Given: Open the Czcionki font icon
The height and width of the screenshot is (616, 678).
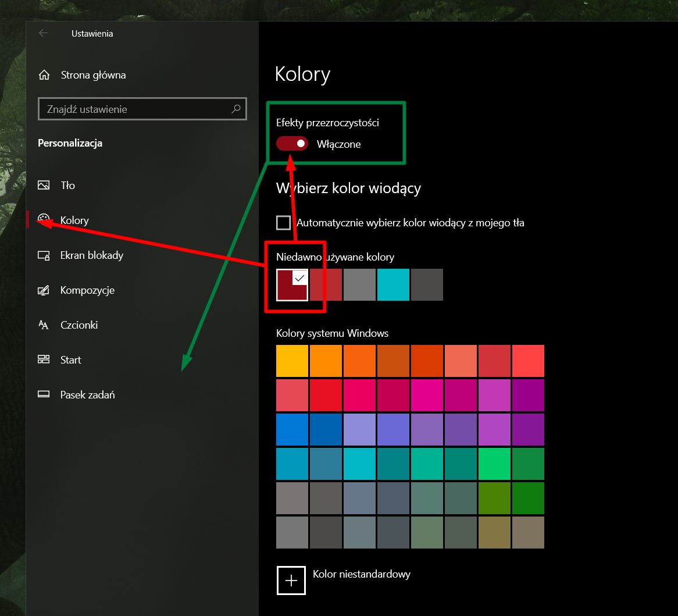Looking at the screenshot, I should pos(44,325).
